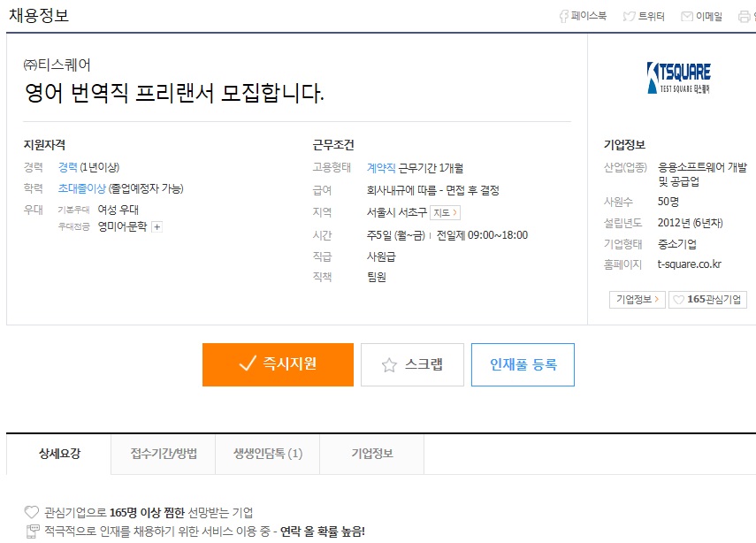Click the TSQUARE company logo
756x543 pixels.
pyautogui.click(x=678, y=77)
